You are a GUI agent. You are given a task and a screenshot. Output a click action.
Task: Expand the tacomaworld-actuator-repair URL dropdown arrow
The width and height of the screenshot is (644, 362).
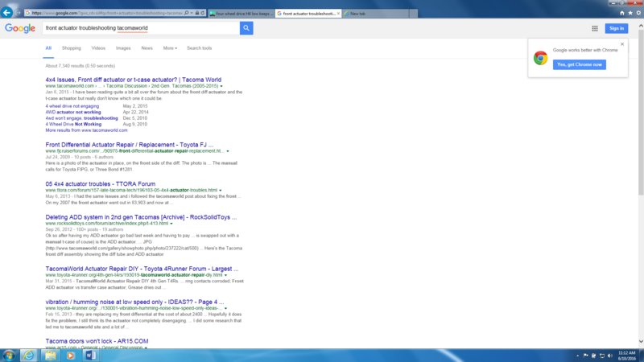[225, 275]
